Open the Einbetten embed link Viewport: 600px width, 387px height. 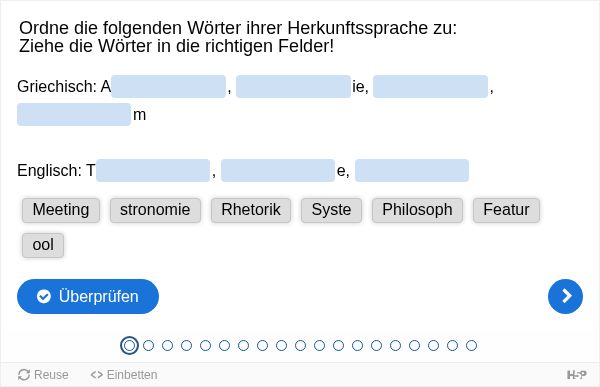coord(124,375)
